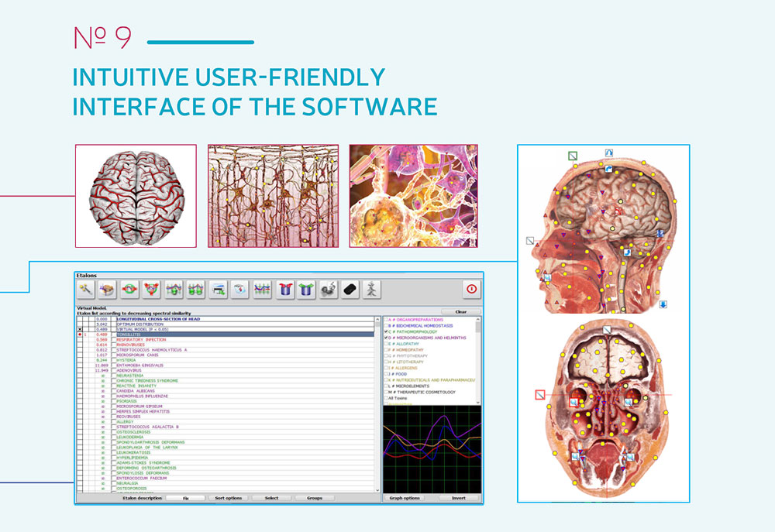Check the All Toxins box

(x=386, y=398)
